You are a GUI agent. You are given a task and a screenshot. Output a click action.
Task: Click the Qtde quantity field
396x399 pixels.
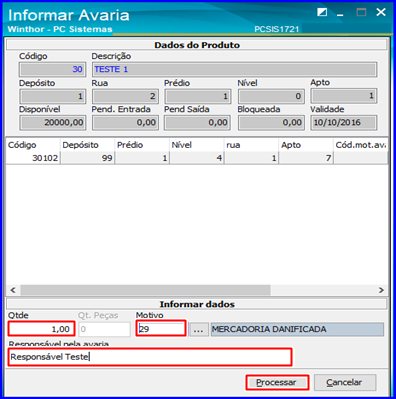pos(42,329)
